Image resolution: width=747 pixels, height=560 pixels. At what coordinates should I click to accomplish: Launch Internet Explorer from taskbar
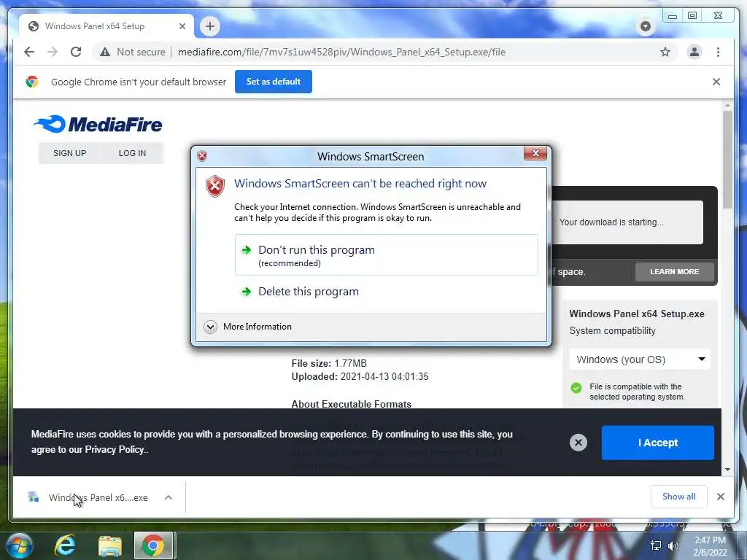tap(65, 545)
